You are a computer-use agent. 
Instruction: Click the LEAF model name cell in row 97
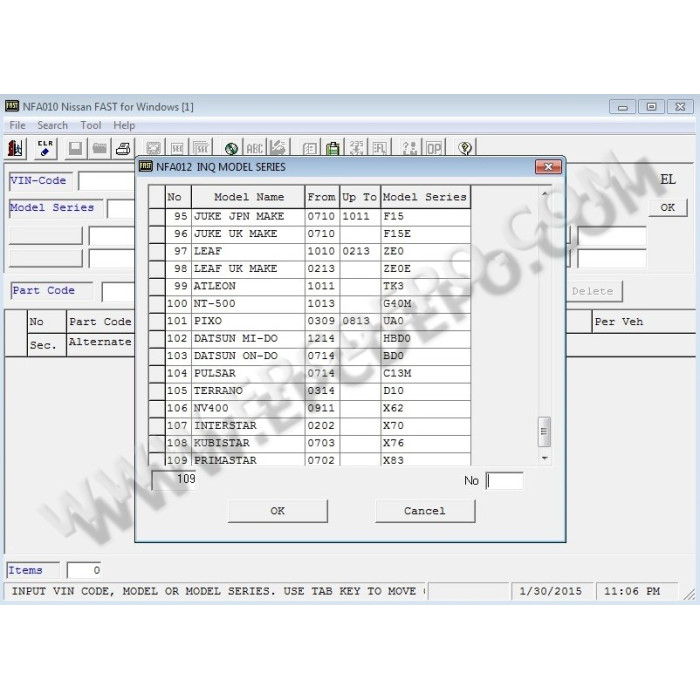coord(248,251)
